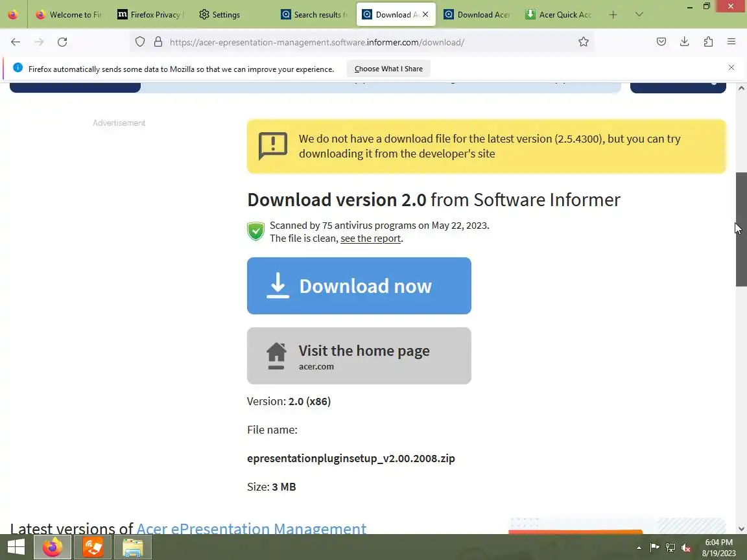Image resolution: width=747 pixels, height=560 pixels.
Task: Open the Firefox downloads panel
Action: (685, 42)
